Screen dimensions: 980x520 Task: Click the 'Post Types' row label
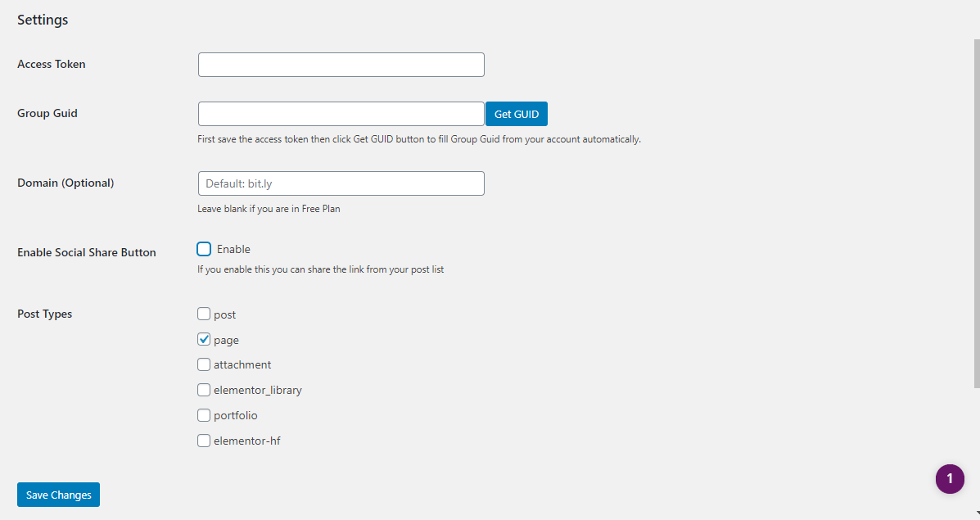[45, 314]
